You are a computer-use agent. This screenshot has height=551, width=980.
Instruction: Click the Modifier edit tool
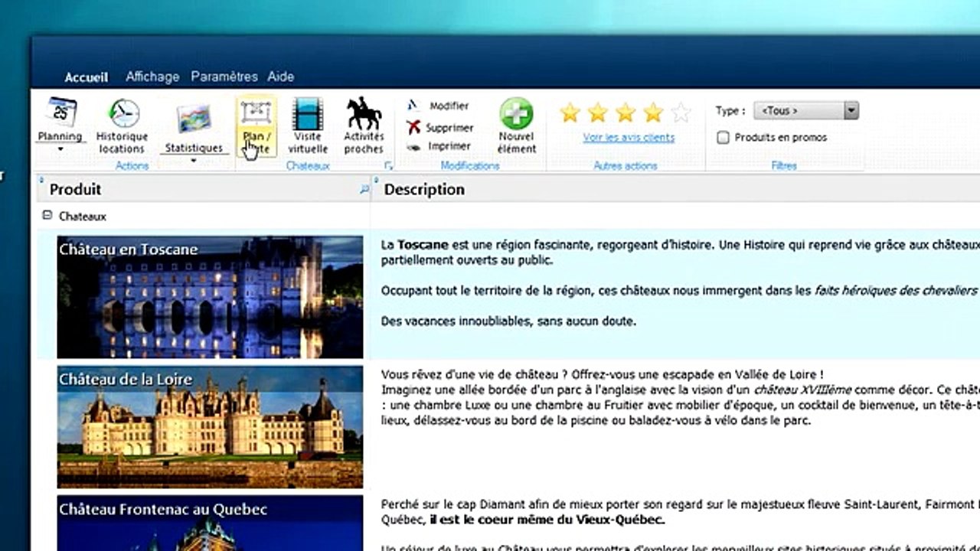438,106
